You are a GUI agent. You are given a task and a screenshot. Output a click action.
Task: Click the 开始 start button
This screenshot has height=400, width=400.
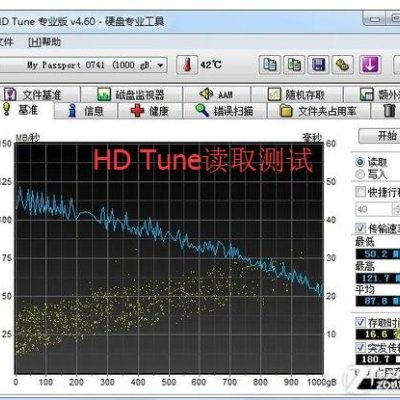(x=380, y=136)
